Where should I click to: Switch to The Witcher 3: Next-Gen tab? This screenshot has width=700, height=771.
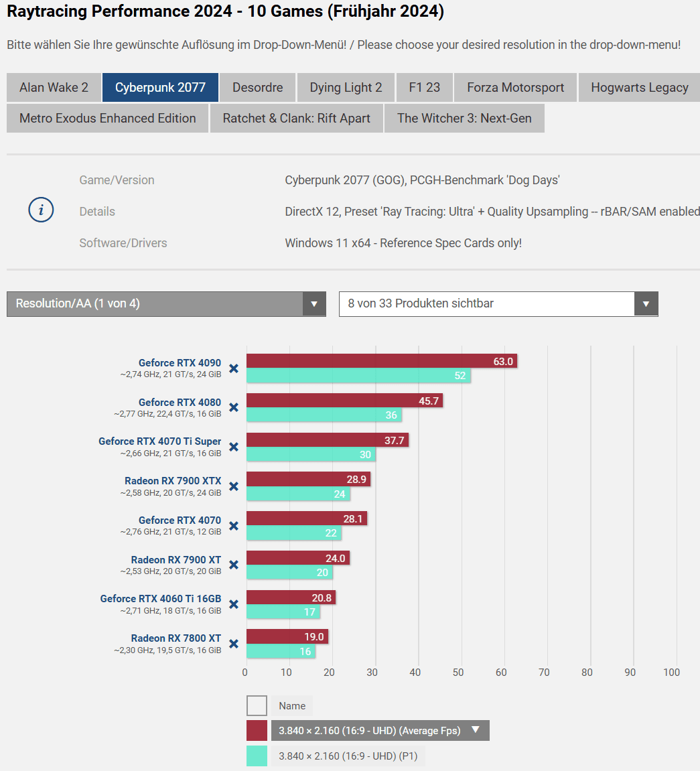pyautogui.click(x=464, y=119)
